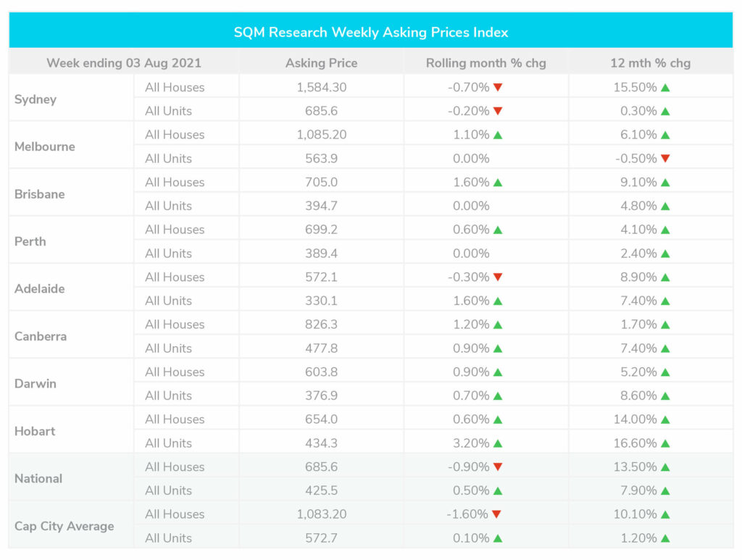742x560 pixels.
Task: Select the Cap City Average row label
Action: coord(64,526)
